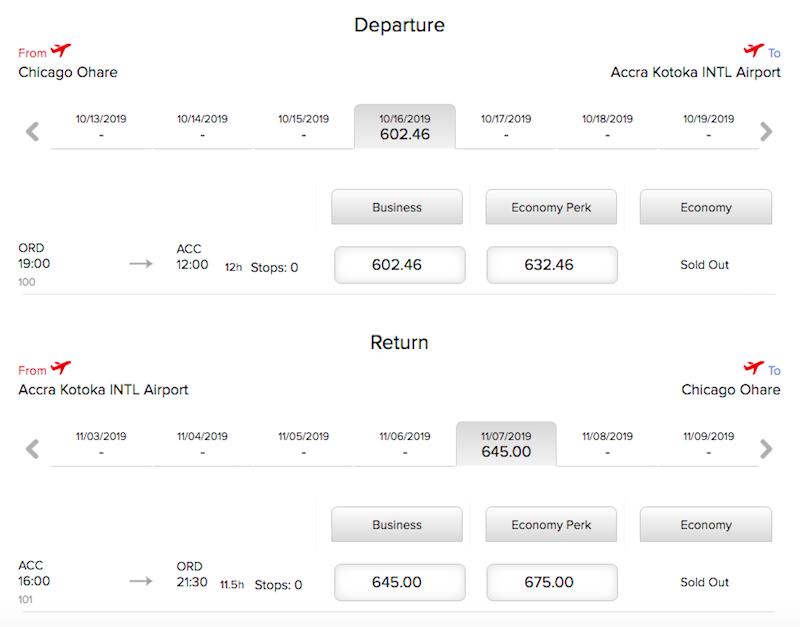Click the left chevron on the departure date strip
The image size is (800, 627).
pos(31,130)
